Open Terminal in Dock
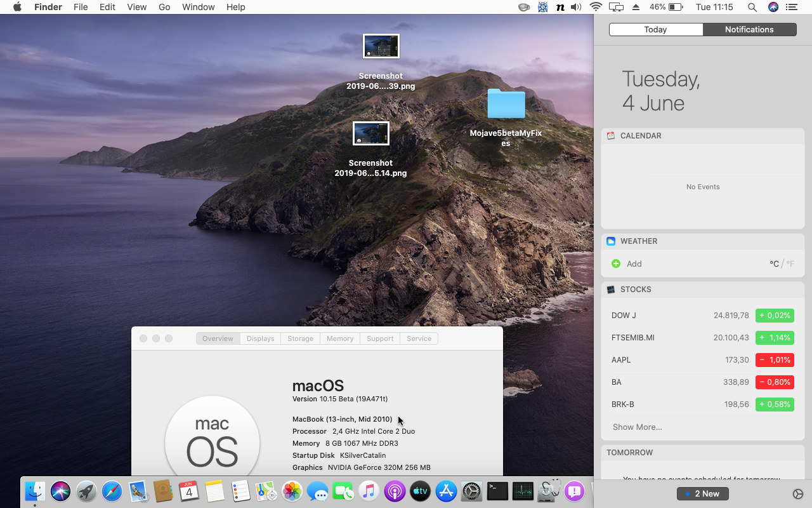This screenshot has width=812, height=508. coord(497,491)
